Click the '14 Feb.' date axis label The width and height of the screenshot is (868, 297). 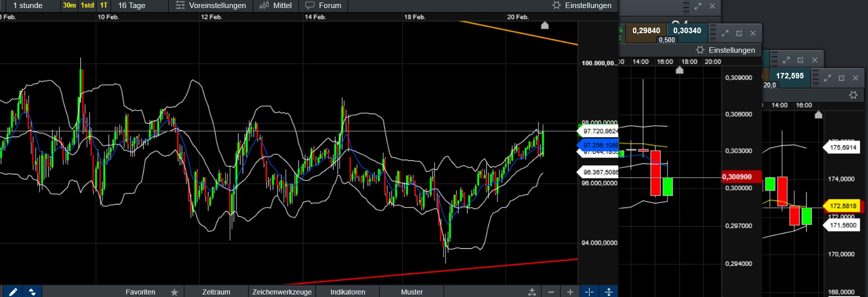tap(315, 17)
